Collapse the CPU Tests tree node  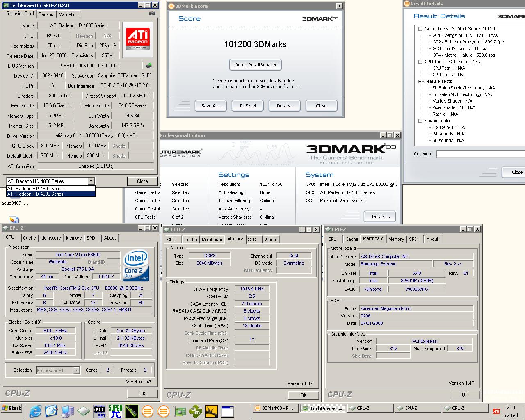click(420, 62)
